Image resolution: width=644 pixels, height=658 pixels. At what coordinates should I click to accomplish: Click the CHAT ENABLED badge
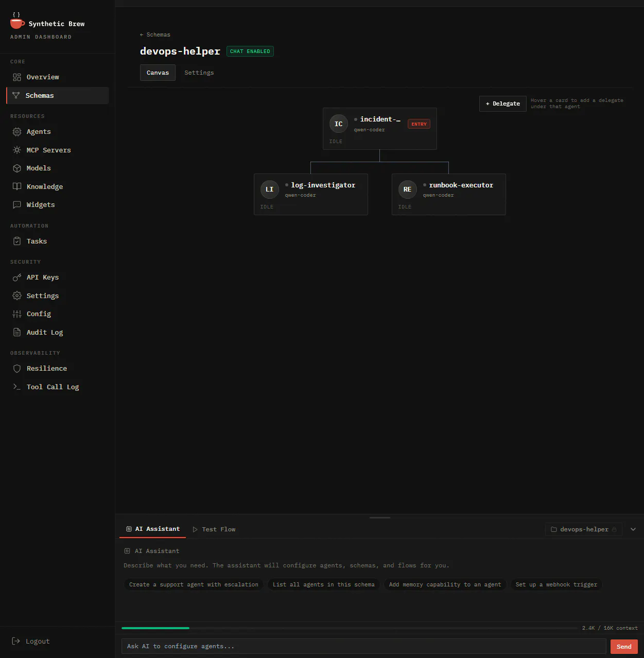click(250, 51)
